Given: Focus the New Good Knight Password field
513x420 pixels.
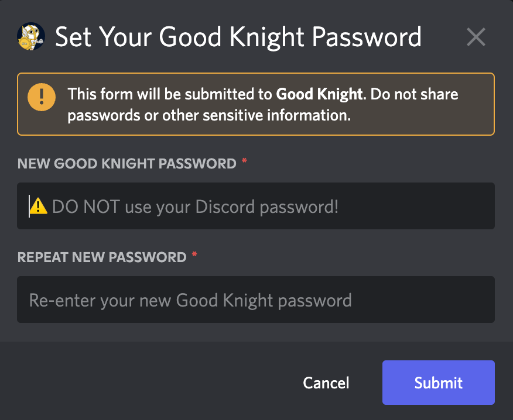Looking at the screenshot, I should click(256, 206).
